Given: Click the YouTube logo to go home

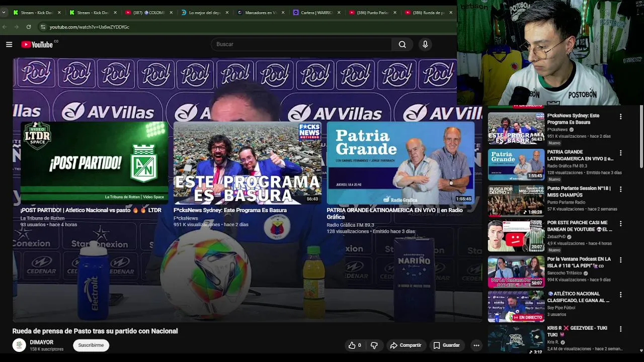Looking at the screenshot, I should pyautogui.click(x=37, y=44).
